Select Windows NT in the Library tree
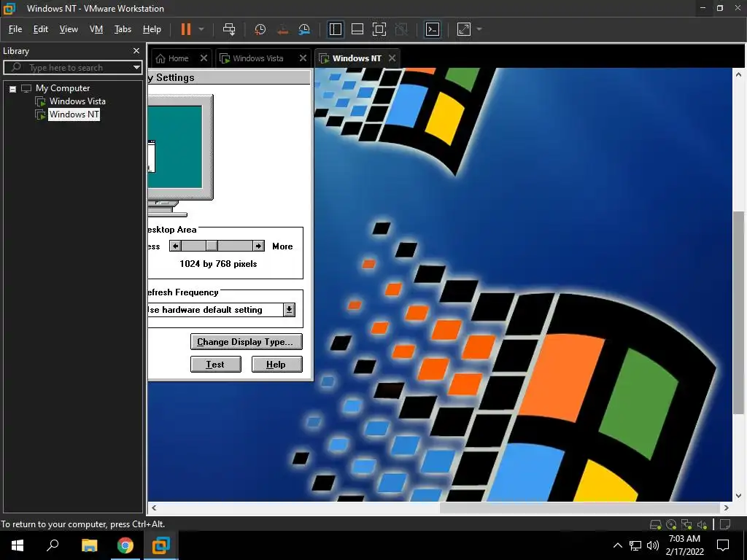The height and width of the screenshot is (560, 747). [74, 114]
